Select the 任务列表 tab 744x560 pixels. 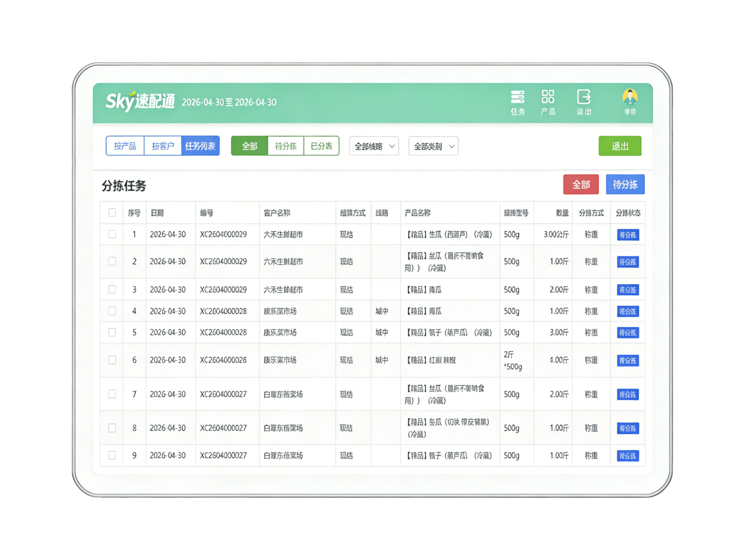200,146
